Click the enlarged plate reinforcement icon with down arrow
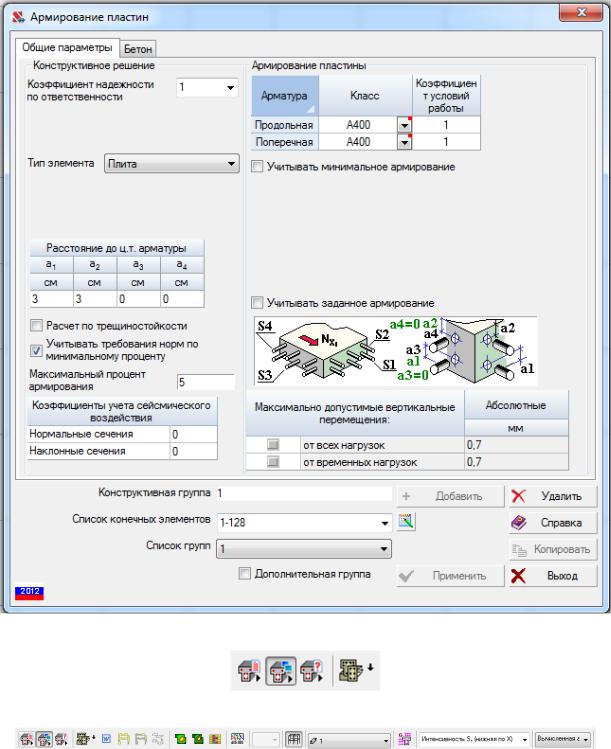Viewport: 611px width, 749px height. [356, 670]
